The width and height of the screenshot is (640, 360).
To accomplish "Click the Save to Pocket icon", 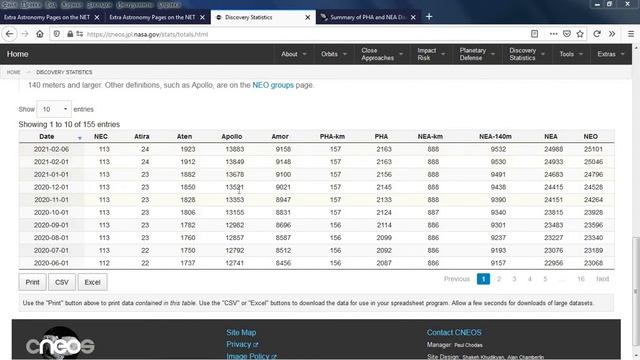I will 567,34.
